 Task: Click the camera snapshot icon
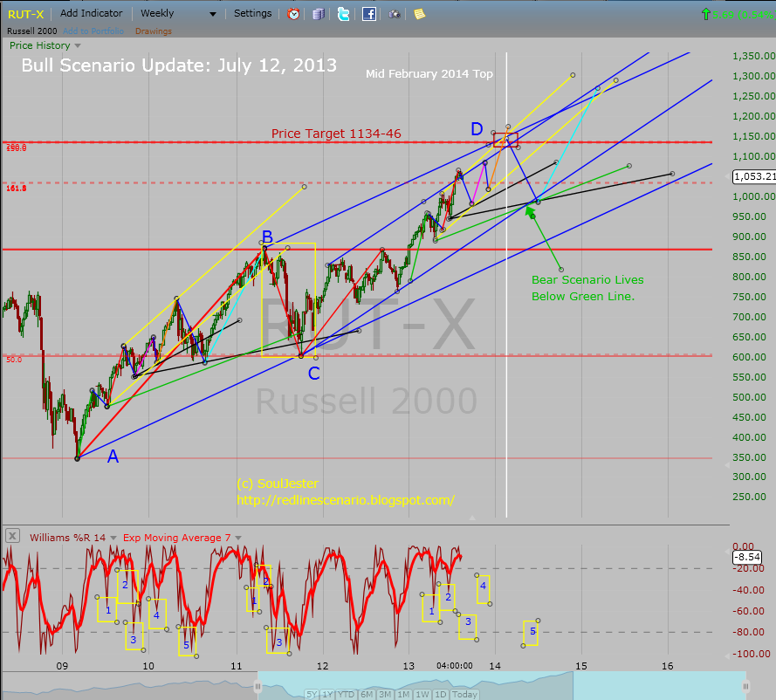[394, 14]
